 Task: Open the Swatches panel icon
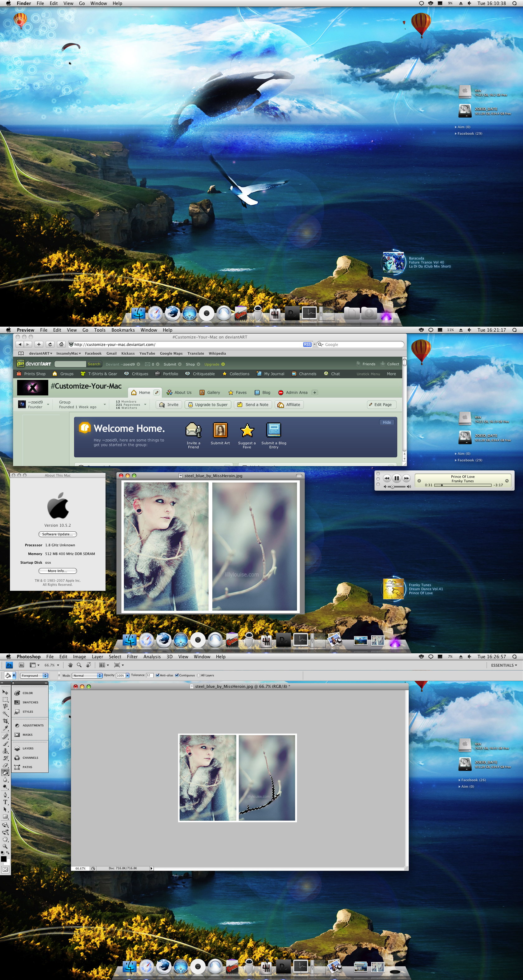click(17, 702)
